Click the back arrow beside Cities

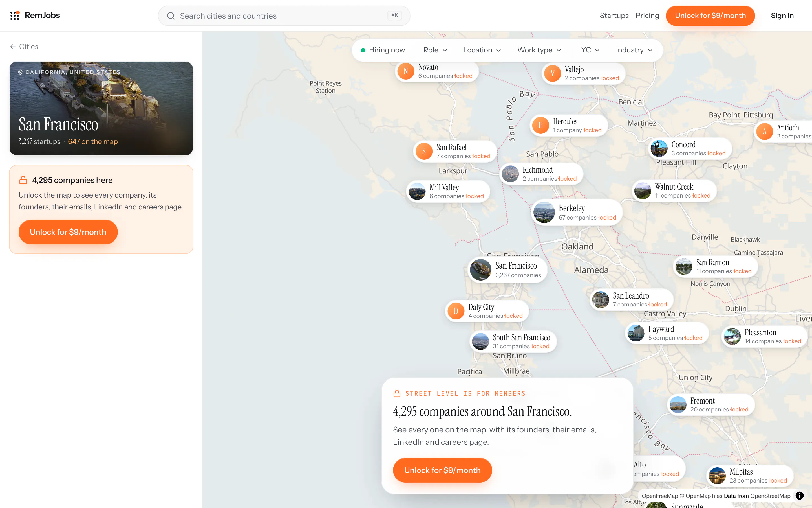[13, 47]
